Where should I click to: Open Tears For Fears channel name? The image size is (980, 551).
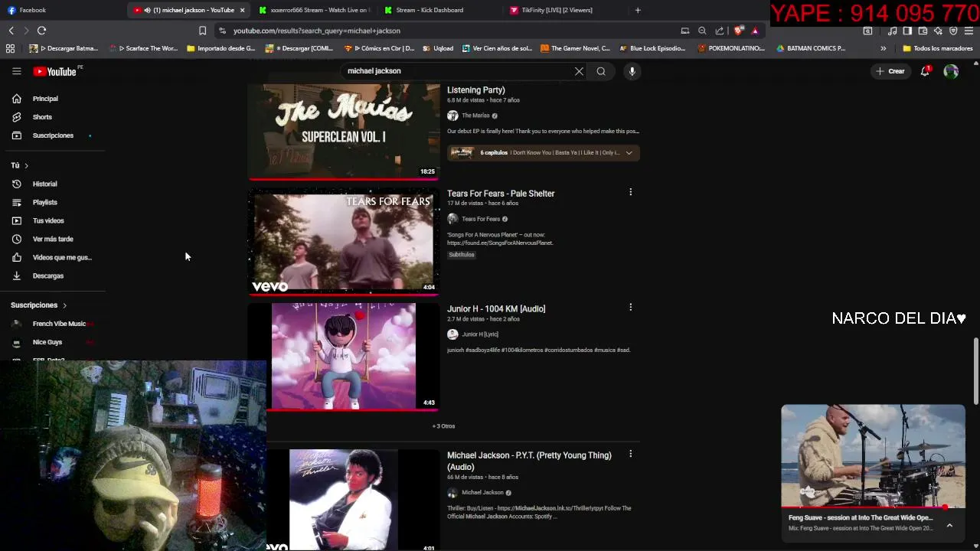pyautogui.click(x=481, y=219)
